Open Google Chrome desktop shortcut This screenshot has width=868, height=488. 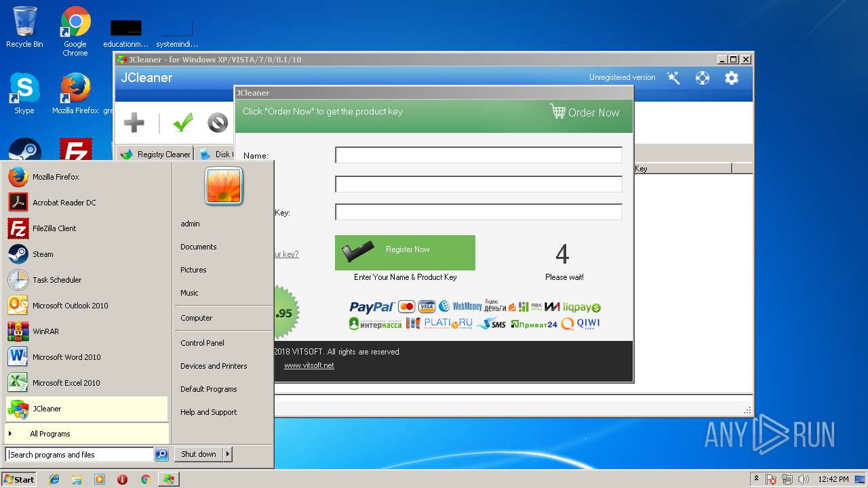pos(75,31)
